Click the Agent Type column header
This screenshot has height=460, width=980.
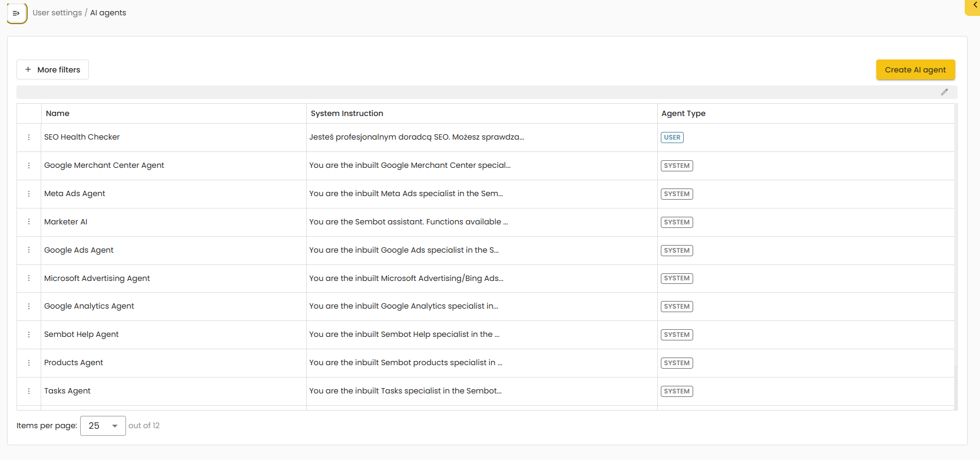683,114
